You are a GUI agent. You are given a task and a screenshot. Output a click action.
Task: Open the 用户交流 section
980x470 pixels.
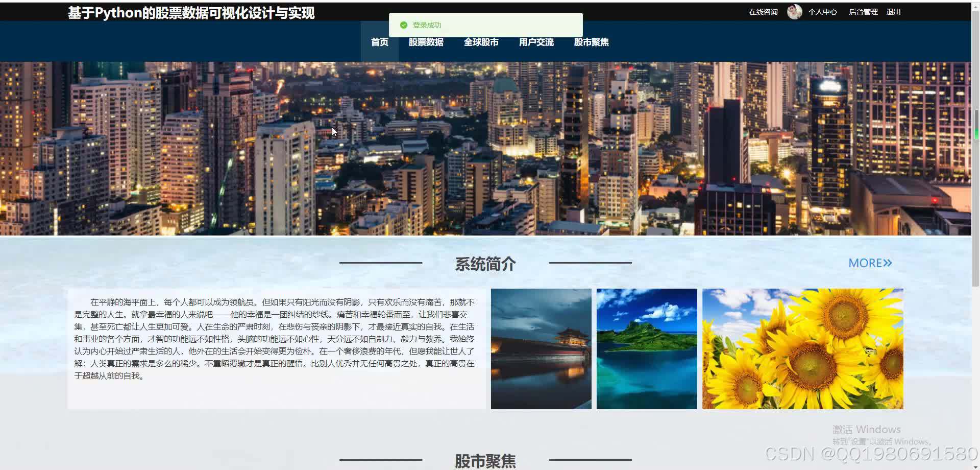coord(535,42)
